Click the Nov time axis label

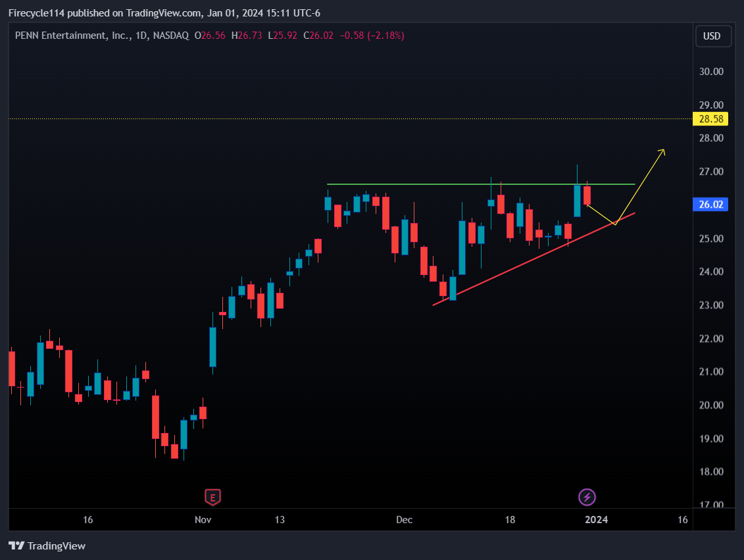click(x=203, y=520)
